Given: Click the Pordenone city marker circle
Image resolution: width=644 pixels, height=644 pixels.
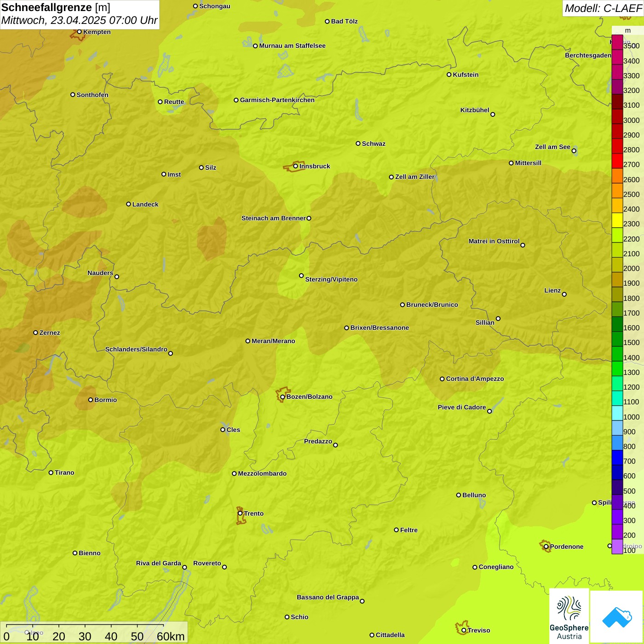Looking at the screenshot, I should pos(546,547).
